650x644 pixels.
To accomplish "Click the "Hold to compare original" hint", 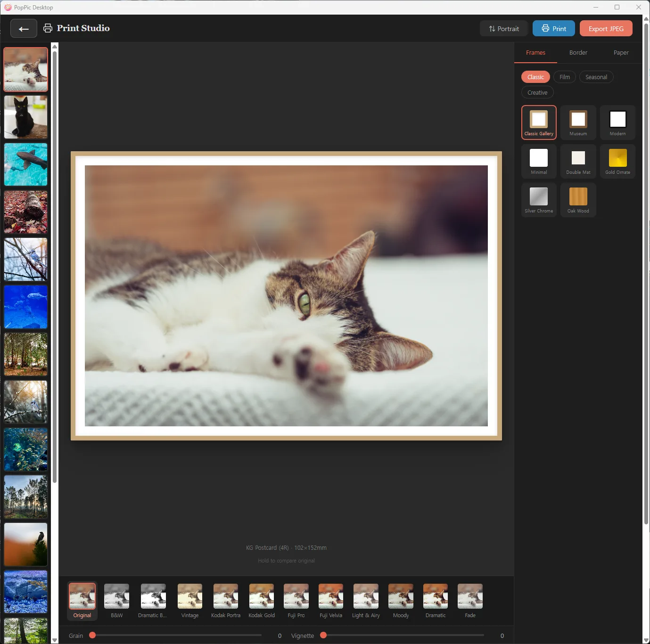I will pyautogui.click(x=286, y=561).
